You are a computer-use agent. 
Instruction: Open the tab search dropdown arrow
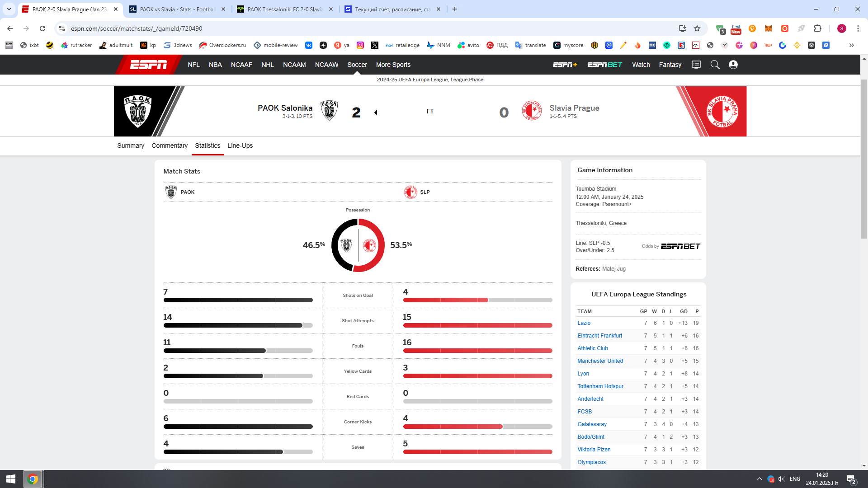[x=9, y=9]
